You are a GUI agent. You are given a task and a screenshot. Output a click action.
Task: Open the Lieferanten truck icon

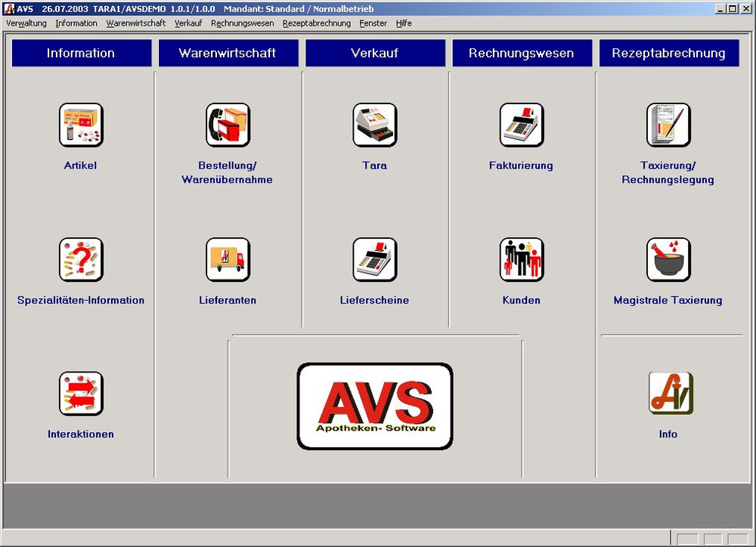click(x=228, y=259)
